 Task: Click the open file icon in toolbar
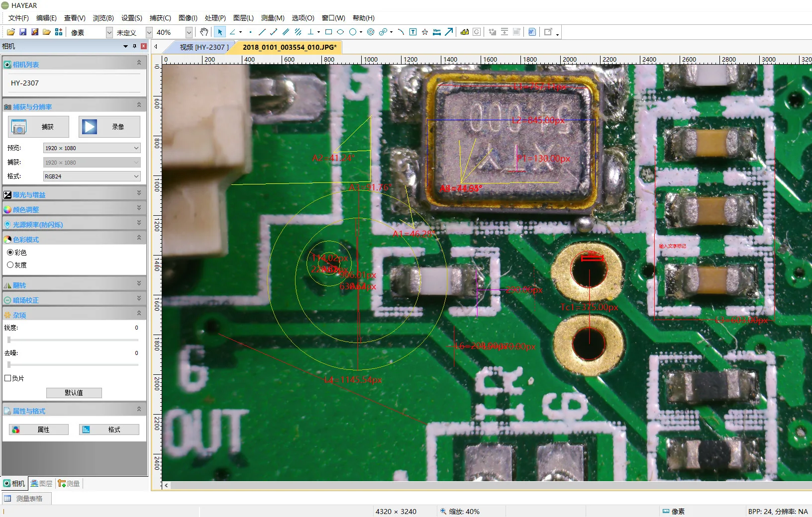[10, 32]
